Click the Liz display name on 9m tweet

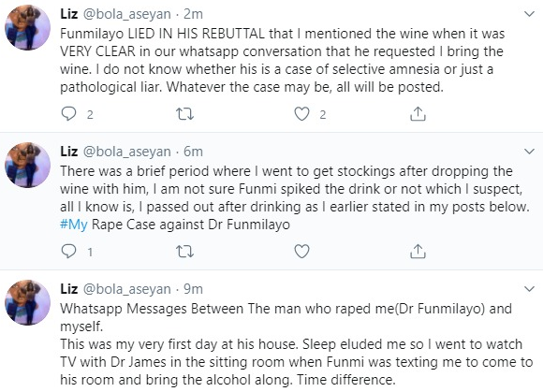[x=69, y=289]
